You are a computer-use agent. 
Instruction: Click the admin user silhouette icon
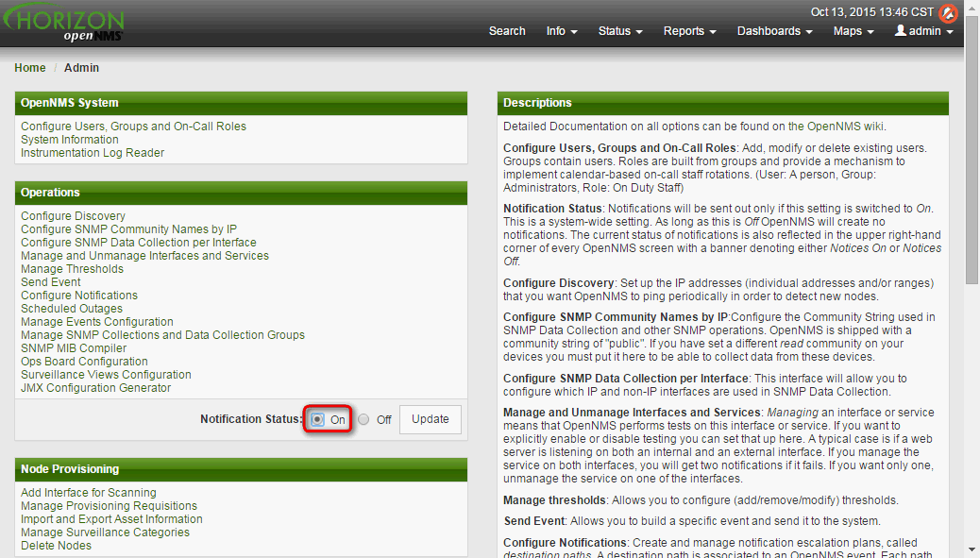click(901, 30)
